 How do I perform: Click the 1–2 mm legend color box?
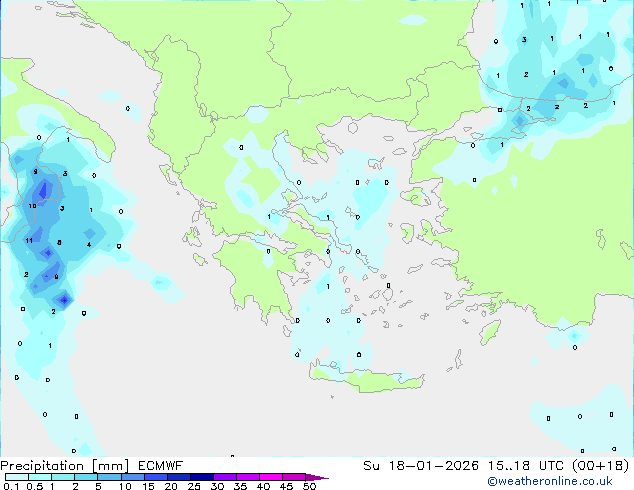63,477
